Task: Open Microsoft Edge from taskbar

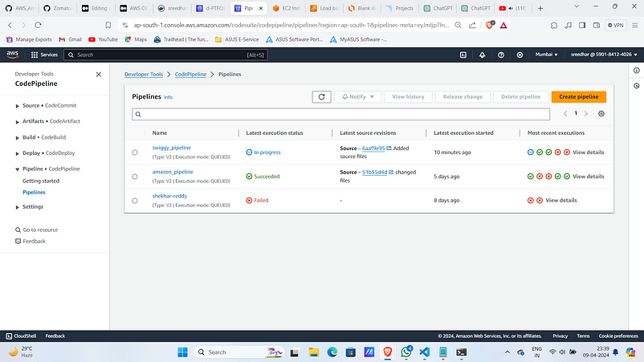Action: pyautogui.click(x=332, y=352)
